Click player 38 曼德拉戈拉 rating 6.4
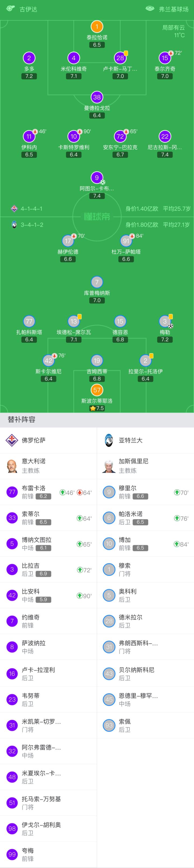194x868 pixels. (97, 115)
